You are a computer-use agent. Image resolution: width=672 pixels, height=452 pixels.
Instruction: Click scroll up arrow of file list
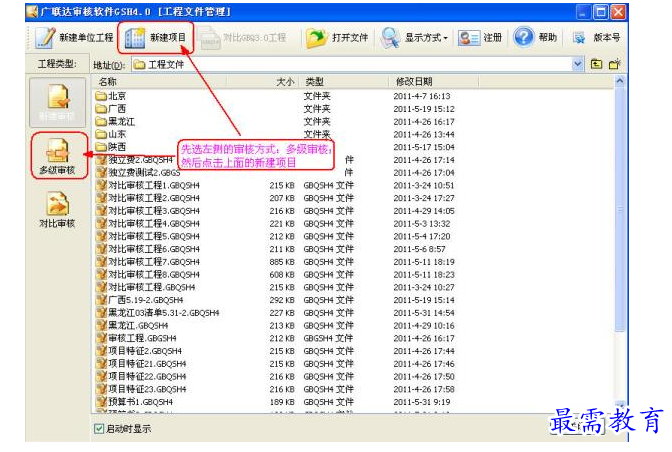point(619,81)
